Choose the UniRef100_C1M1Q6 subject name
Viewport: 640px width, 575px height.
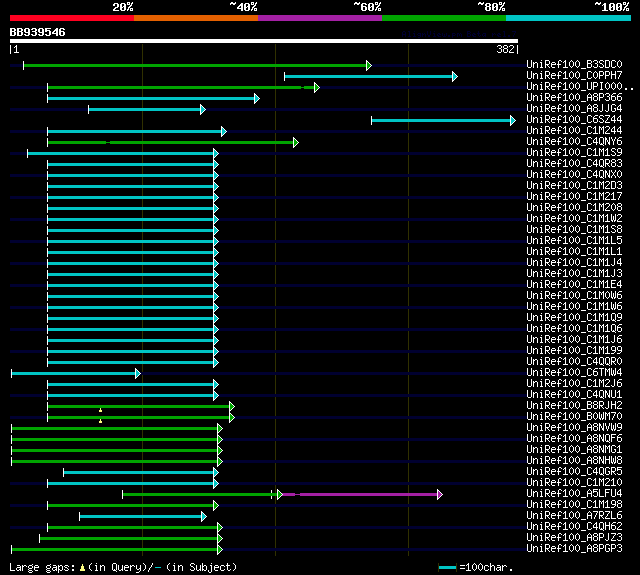point(574,329)
